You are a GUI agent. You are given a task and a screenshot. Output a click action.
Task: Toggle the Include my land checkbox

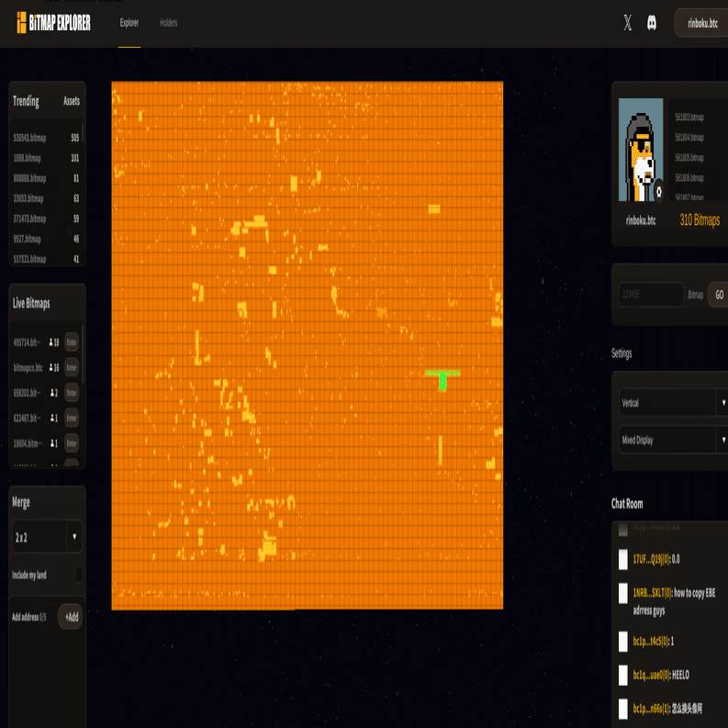pos(79,575)
